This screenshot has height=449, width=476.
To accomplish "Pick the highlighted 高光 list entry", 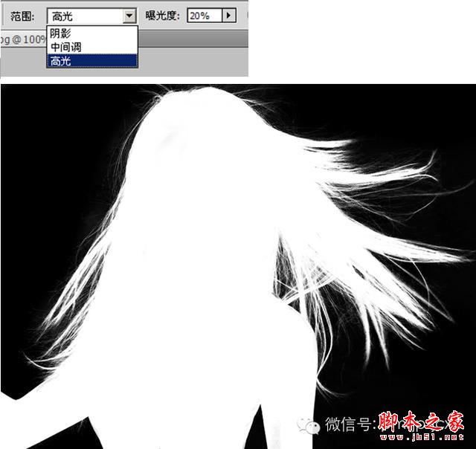I will [92, 61].
